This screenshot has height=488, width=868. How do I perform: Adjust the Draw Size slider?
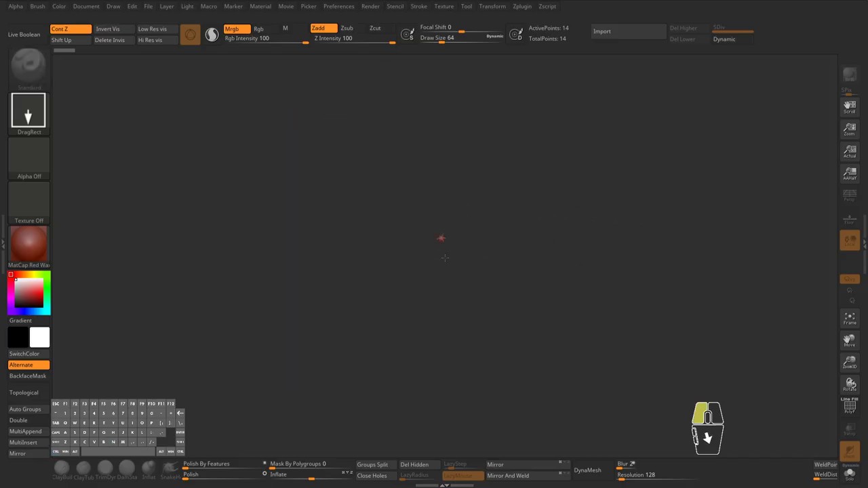461,38
